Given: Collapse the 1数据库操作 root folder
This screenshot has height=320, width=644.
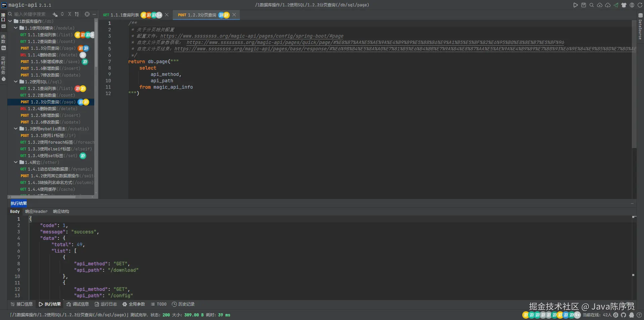Looking at the screenshot, I should [10, 21].
